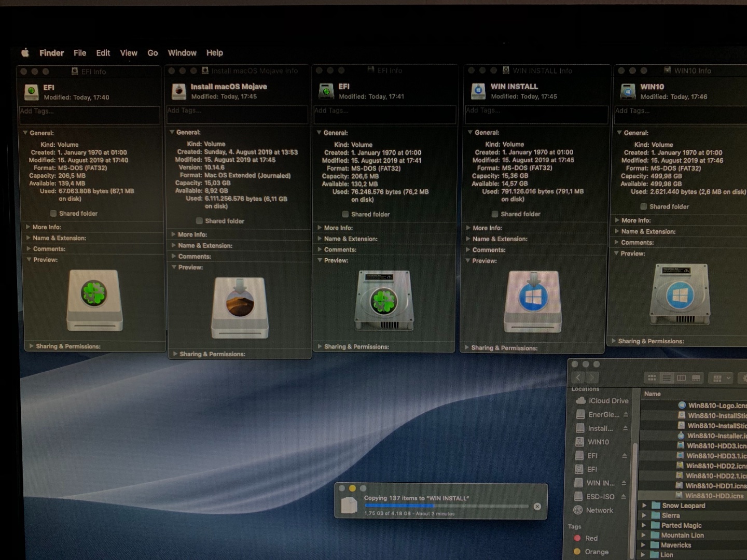Screen dimensions: 747x560
Task: Collapse General section in Install macOS Mojave Info
Action: pyautogui.click(x=172, y=132)
